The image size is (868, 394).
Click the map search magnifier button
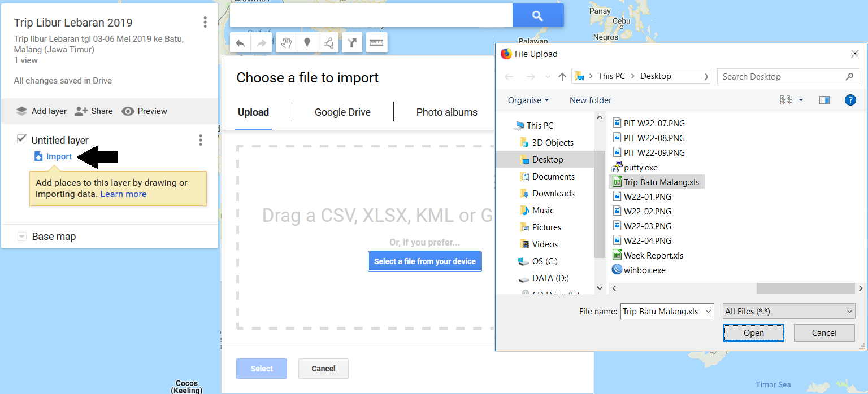click(x=537, y=16)
